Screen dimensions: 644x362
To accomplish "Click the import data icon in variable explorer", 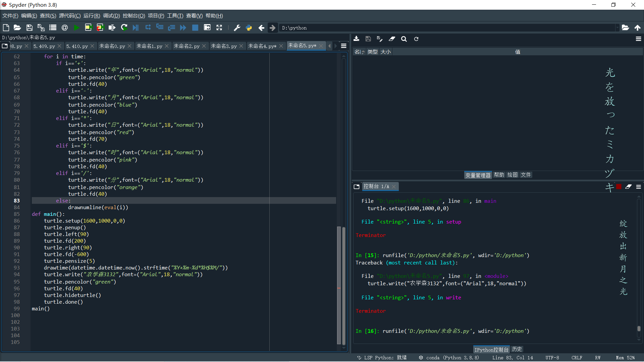I will point(357,39).
